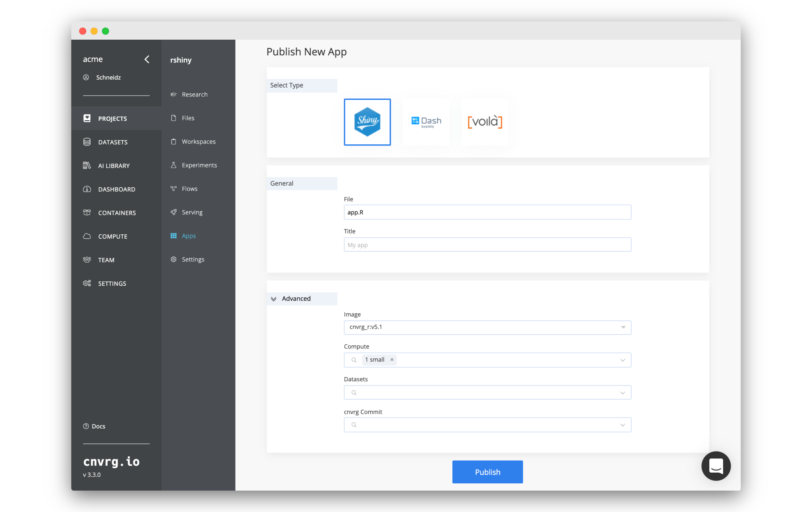Open the Image dropdown selector
Viewport: 812px width, 512px height.
coord(622,327)
